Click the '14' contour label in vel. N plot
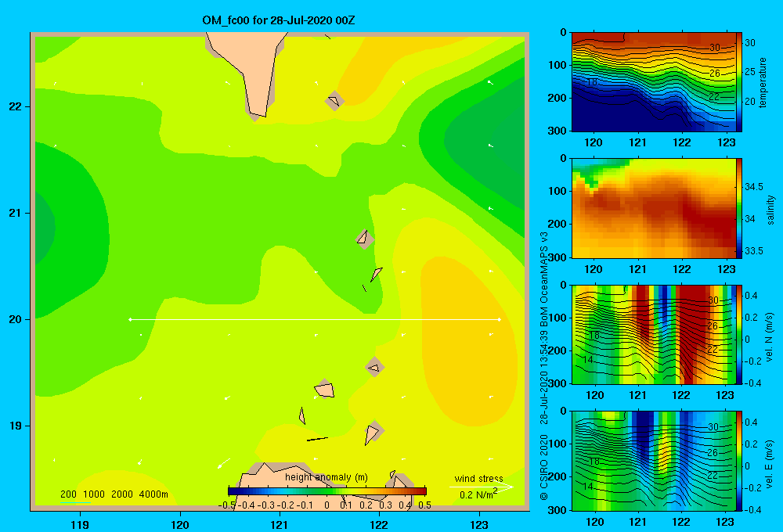This screenshot has height=532, width=783. pyautogui.click(x=588, y=359)
